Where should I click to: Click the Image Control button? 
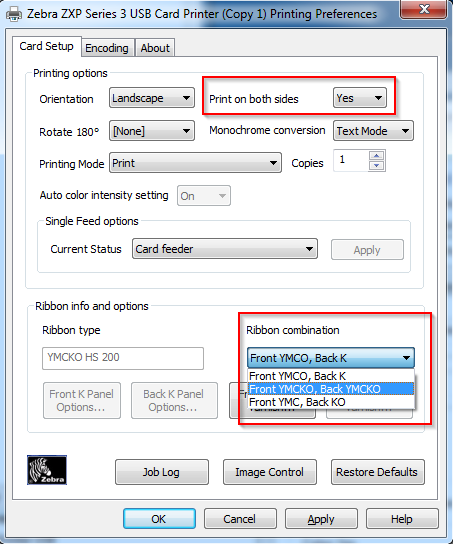click(270, 472)
